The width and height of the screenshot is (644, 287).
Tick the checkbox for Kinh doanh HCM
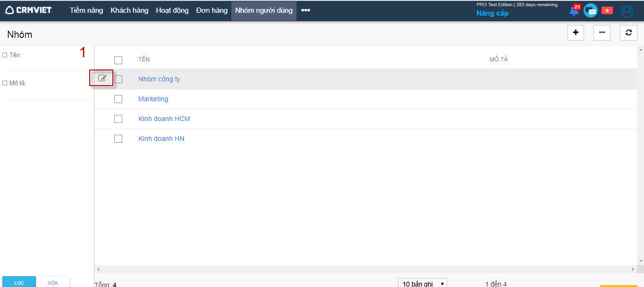tap(118, 119)
